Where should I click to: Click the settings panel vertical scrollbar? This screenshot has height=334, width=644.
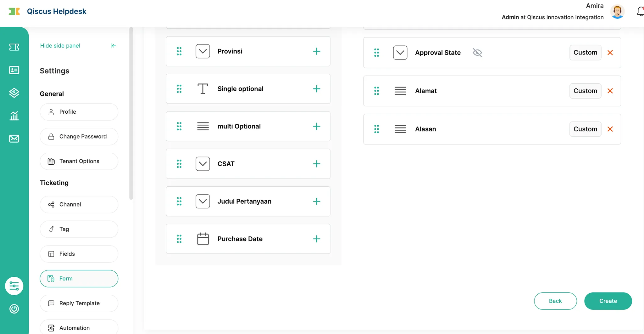[x=131, y=113]
